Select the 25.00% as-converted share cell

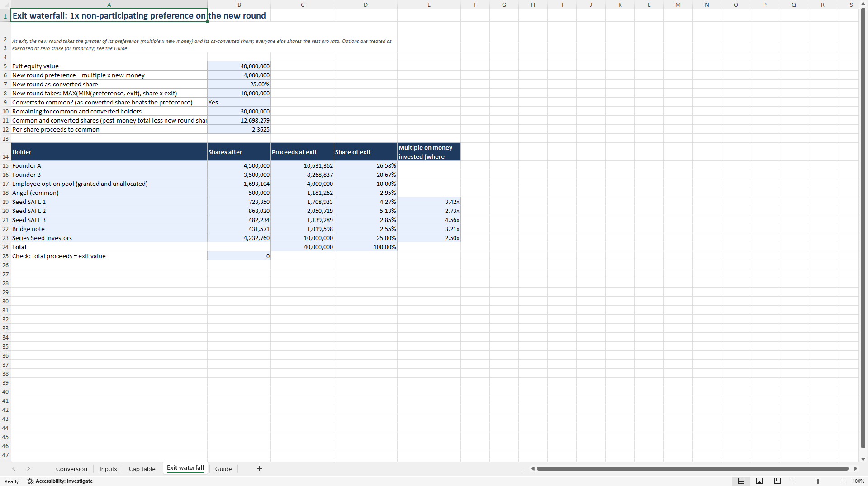pos(239,84)
